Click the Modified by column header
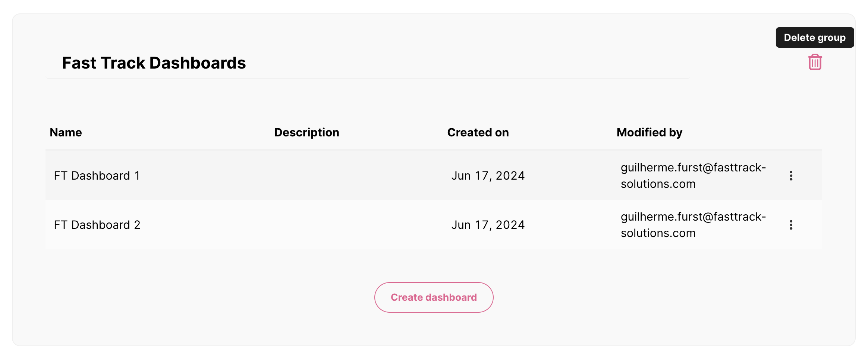Screen dimensions: 868x360 click(649, 133)
